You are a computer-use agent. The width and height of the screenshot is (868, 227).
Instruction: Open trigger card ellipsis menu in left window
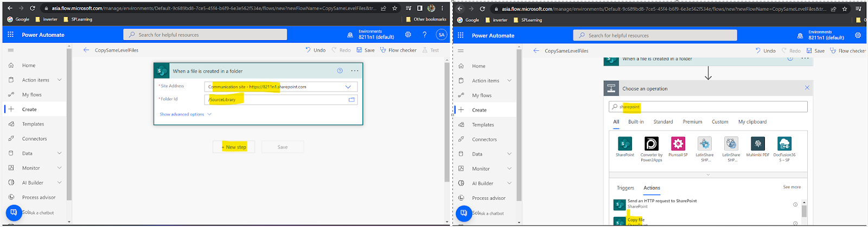[354, 70]
